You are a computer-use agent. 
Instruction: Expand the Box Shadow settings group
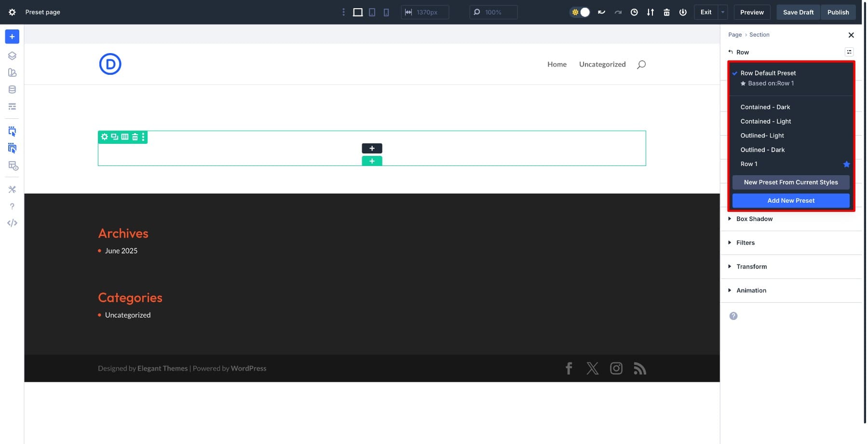tap(754, 219)
